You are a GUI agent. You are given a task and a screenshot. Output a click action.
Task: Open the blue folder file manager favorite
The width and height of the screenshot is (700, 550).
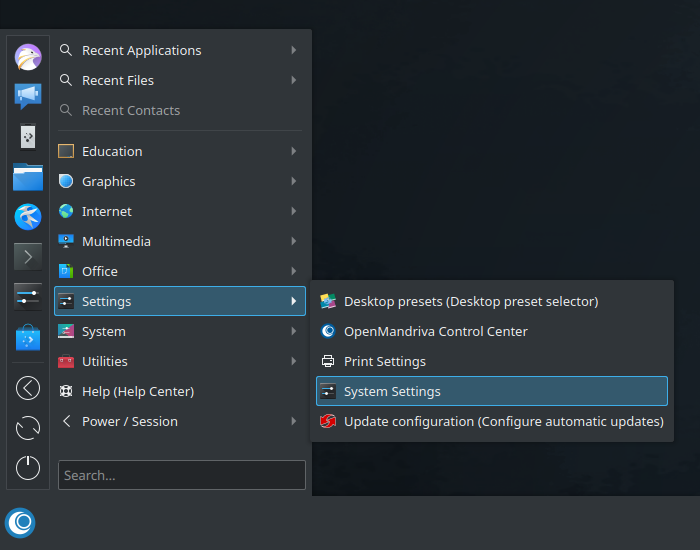click(28, 177)
